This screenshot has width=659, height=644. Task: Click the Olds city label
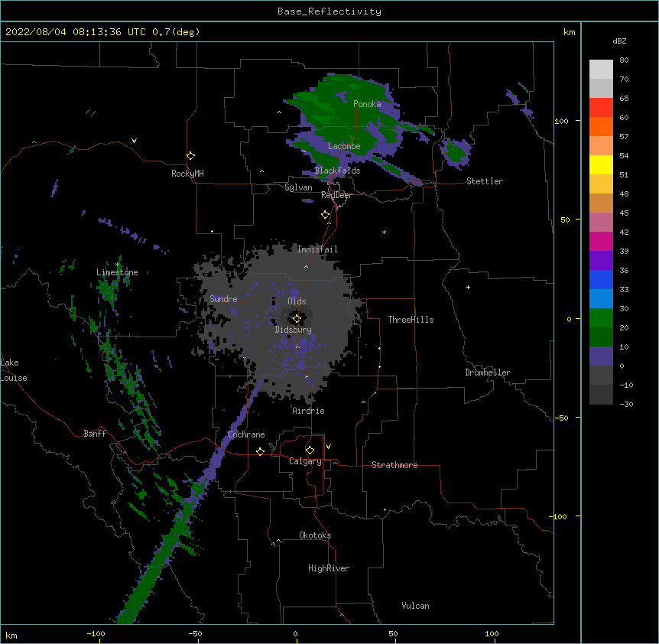[297, 301]
